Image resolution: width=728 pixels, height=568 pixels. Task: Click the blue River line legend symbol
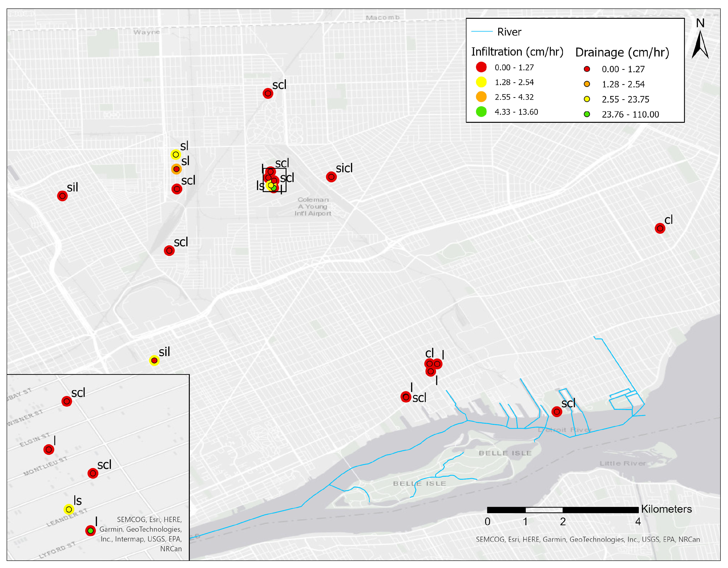click(482, 32)
